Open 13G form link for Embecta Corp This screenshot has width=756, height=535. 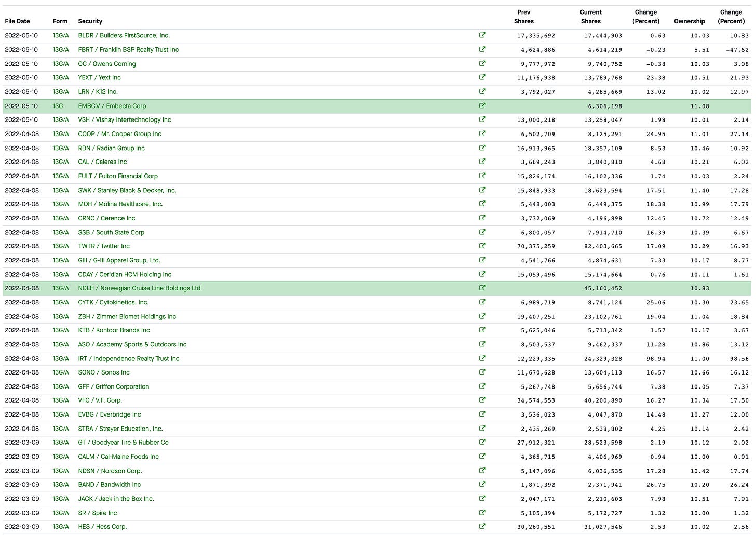pos(58,105)
